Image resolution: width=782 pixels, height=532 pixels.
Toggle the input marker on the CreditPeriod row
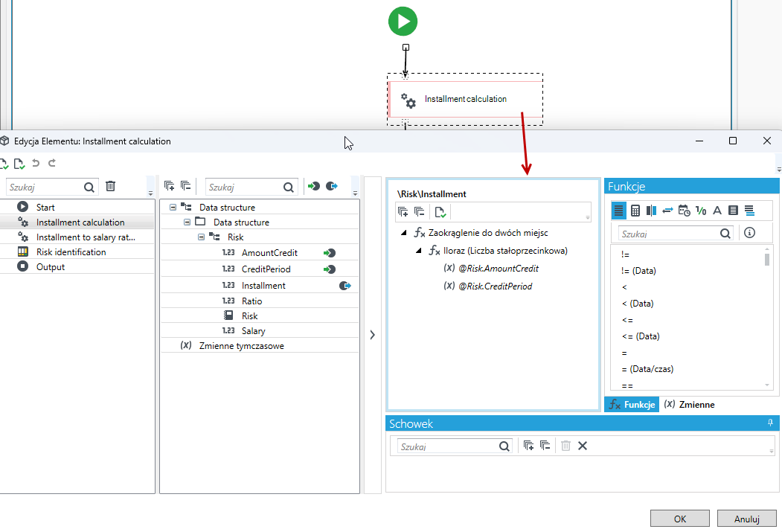pos(329,270)
